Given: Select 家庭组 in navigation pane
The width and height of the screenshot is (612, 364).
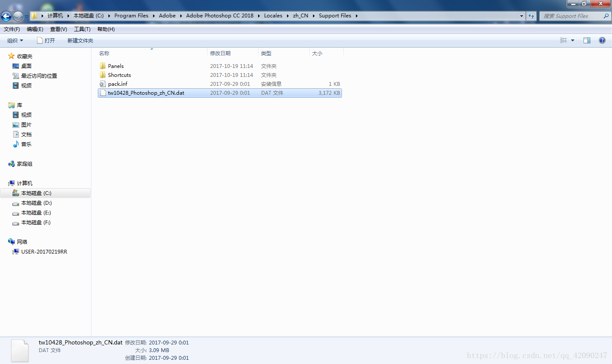Looking at the screenshot, I should 25,164.
